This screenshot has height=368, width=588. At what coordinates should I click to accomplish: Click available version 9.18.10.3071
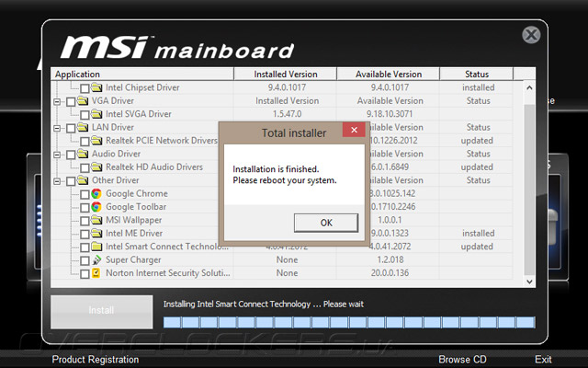pos(390,114)
